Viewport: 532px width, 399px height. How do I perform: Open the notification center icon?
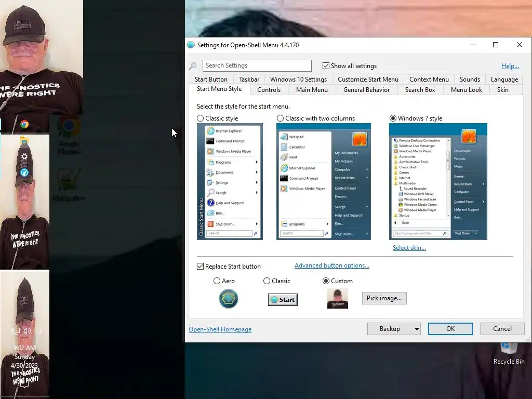[24, 383]
